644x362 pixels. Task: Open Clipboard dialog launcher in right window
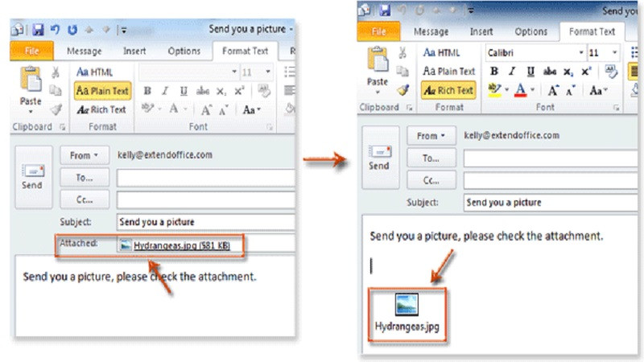click(x=409, y=107)
